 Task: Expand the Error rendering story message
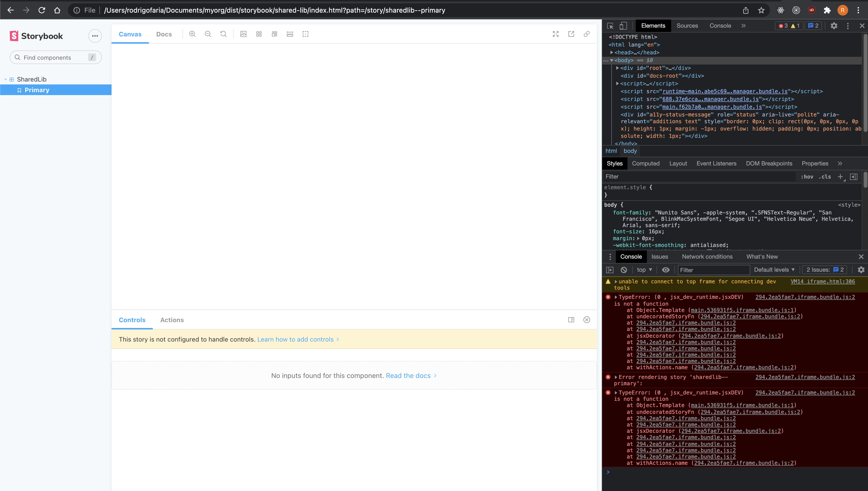(616, 377)
